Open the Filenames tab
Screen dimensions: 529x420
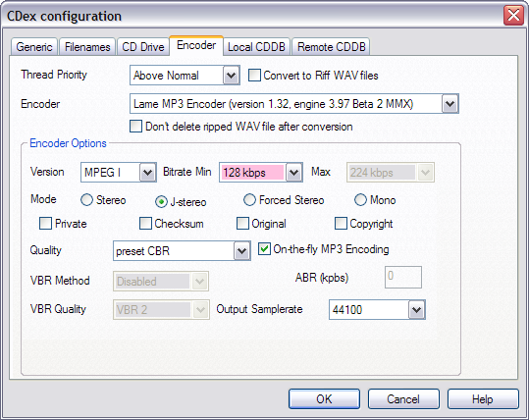(x=87, y=46)
